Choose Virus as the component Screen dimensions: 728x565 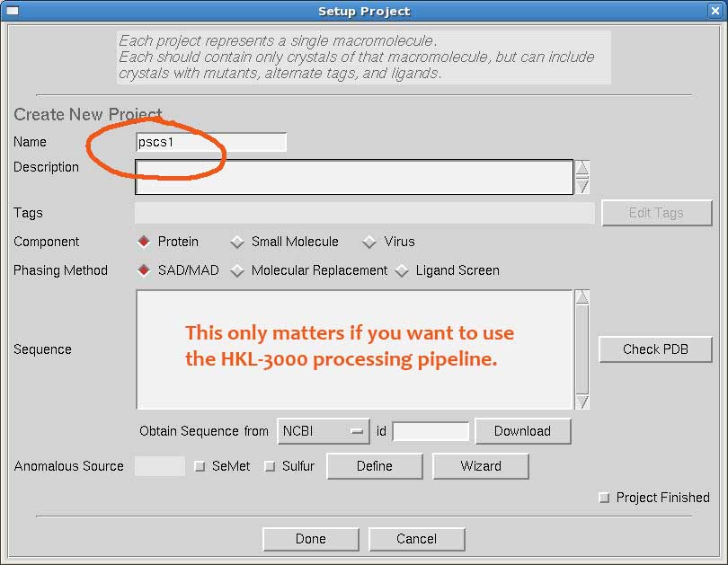369,242
